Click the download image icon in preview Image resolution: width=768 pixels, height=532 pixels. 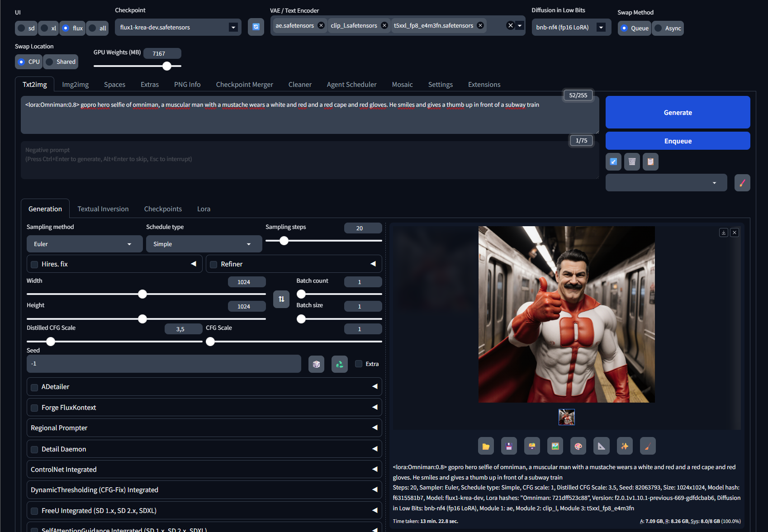pos(724,233)
